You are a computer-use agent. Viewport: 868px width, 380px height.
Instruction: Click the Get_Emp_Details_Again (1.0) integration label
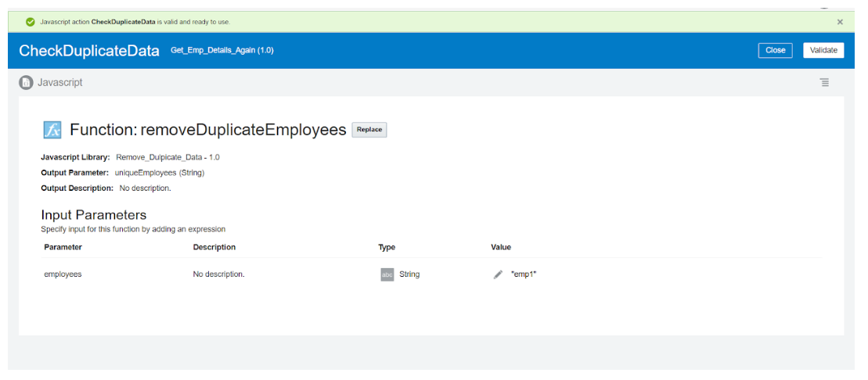coord(222,51)
